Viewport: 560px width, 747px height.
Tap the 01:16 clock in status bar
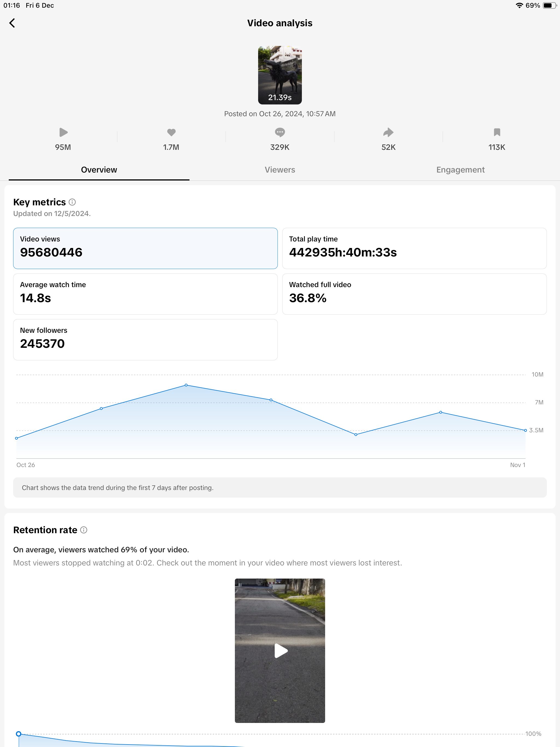pos(12,5)
